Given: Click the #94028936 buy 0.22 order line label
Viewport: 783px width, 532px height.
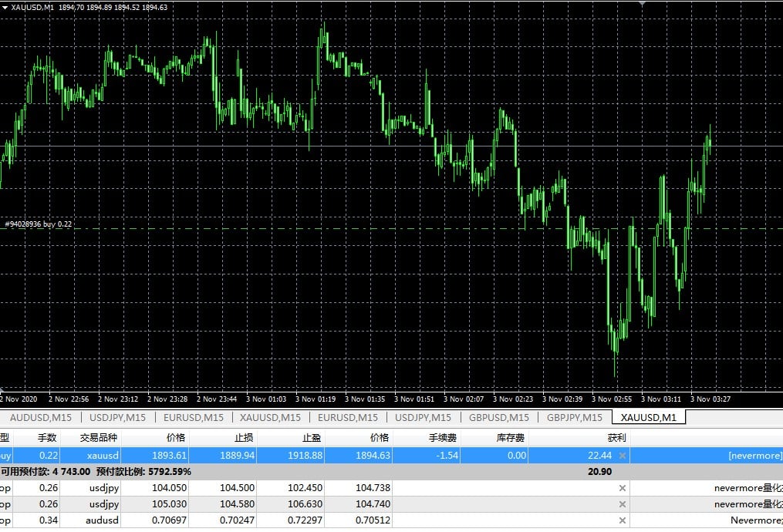Looking at the screenshot, I should point(39,224).
